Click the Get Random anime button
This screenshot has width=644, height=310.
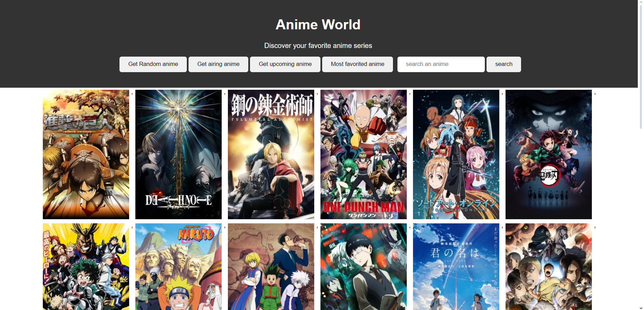pyautogui.click(x=153, y=64)
